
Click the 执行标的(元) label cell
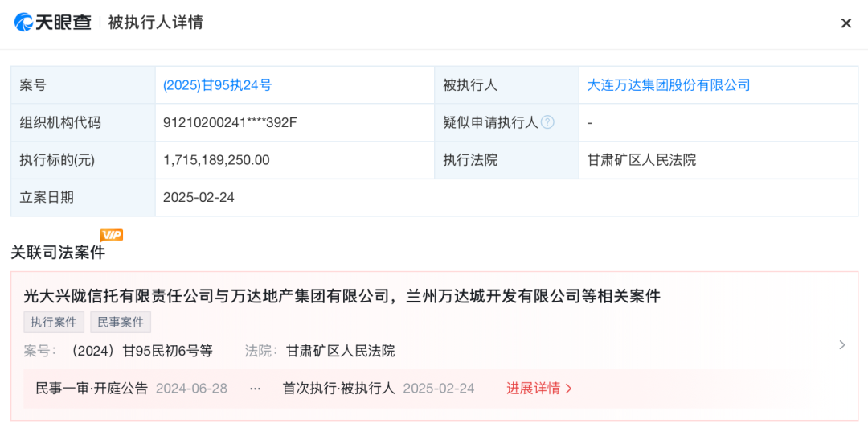(83, 160)
